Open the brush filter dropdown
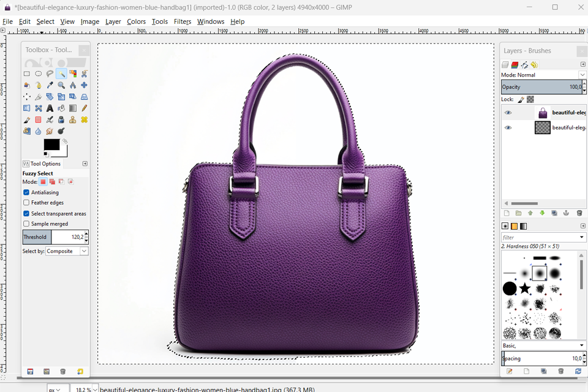Viewport: 588px width, 392px height. (582, 238)
